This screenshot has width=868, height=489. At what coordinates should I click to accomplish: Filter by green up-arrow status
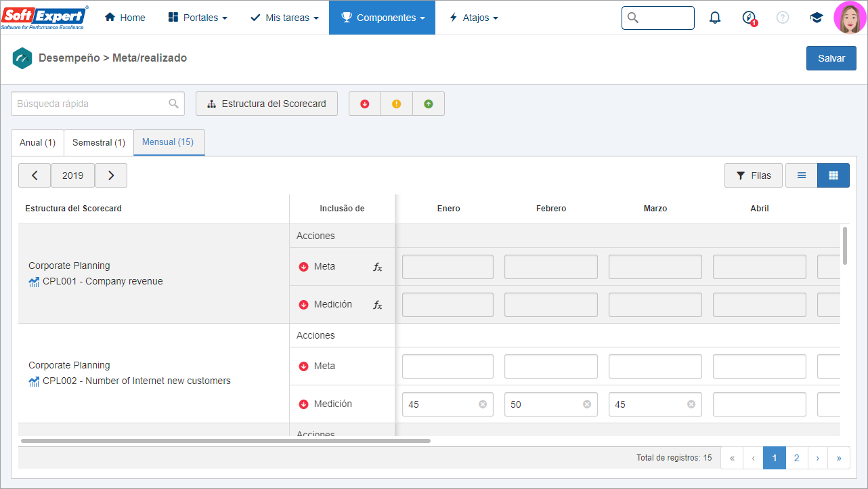pos(429,104)
